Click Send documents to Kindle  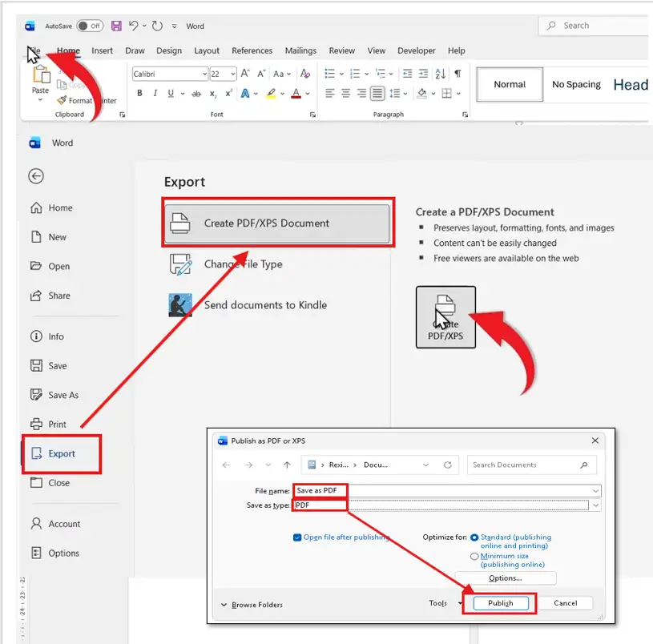point(248,305)
